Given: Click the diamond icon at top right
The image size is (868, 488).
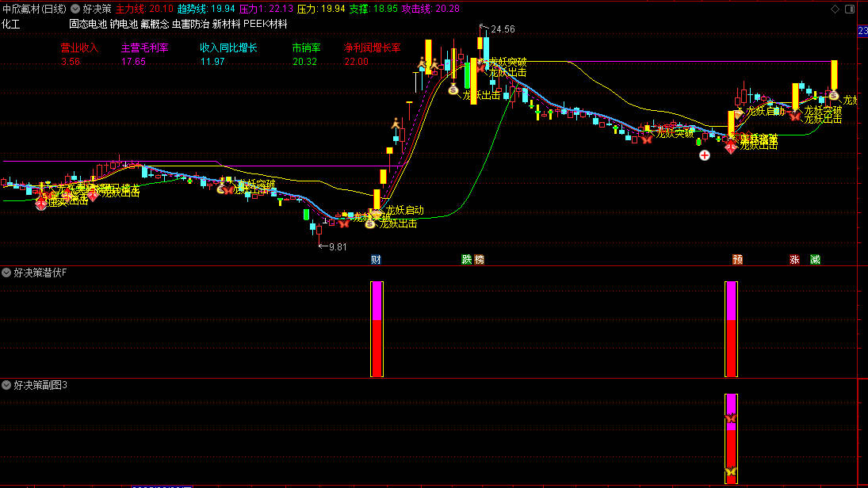Looking at the screenshot, I should coord(835,9).
